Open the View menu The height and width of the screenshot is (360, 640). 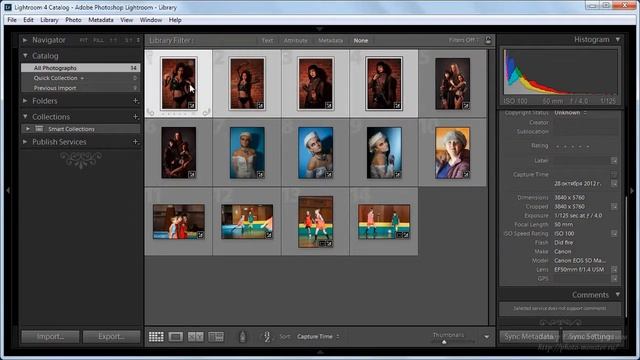tap(127, 20)
